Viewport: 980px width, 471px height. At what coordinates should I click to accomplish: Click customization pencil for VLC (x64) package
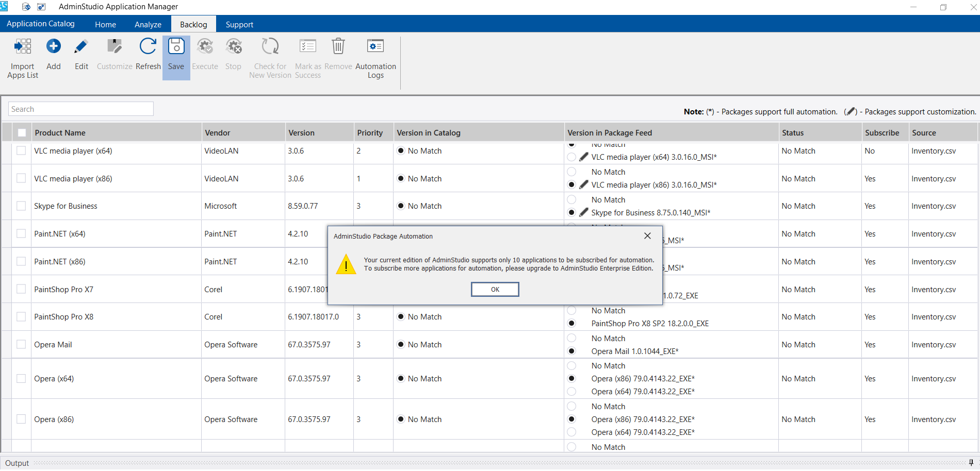pyautogui.click(x=584, y=157)
